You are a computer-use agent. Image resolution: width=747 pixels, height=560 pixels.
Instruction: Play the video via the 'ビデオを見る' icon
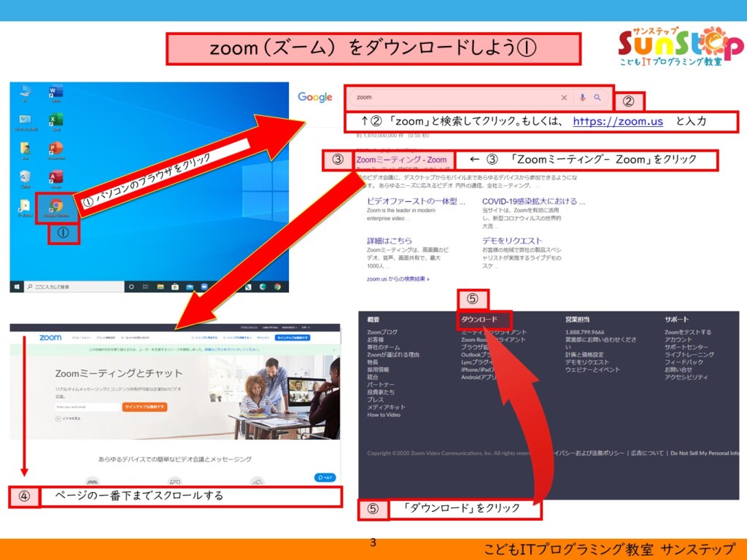click(x=58, y=419)
